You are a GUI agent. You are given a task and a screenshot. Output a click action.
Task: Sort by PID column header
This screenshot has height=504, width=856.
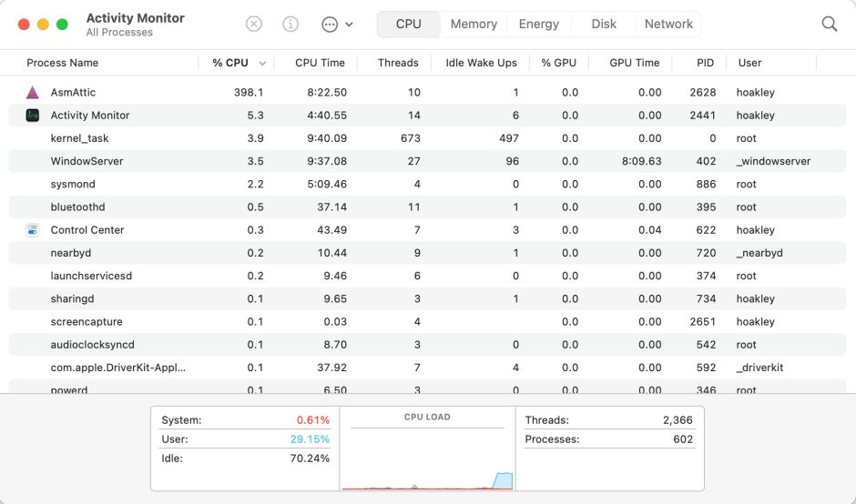[x=706, y=63]
